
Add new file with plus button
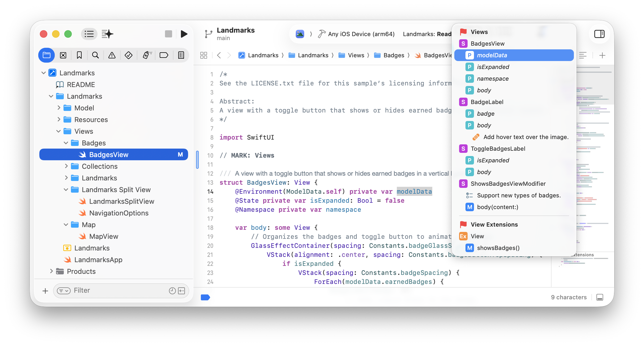[45, 291]
